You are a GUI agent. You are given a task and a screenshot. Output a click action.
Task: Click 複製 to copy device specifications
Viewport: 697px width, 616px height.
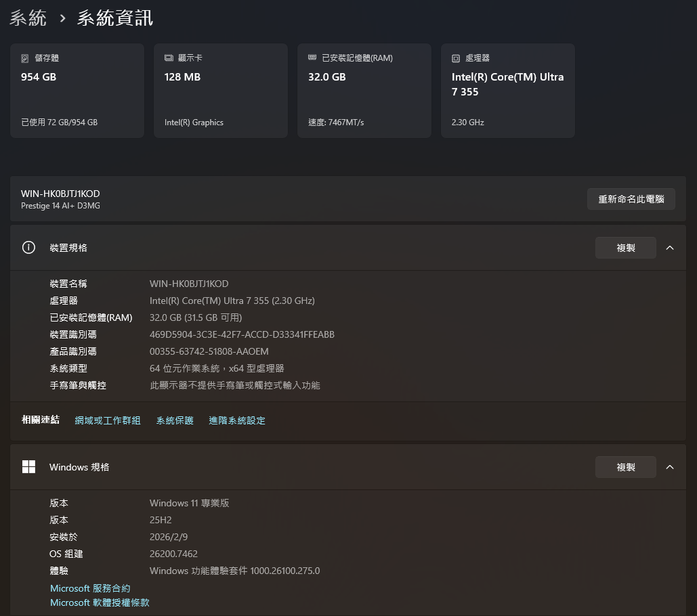pos(625,247)
